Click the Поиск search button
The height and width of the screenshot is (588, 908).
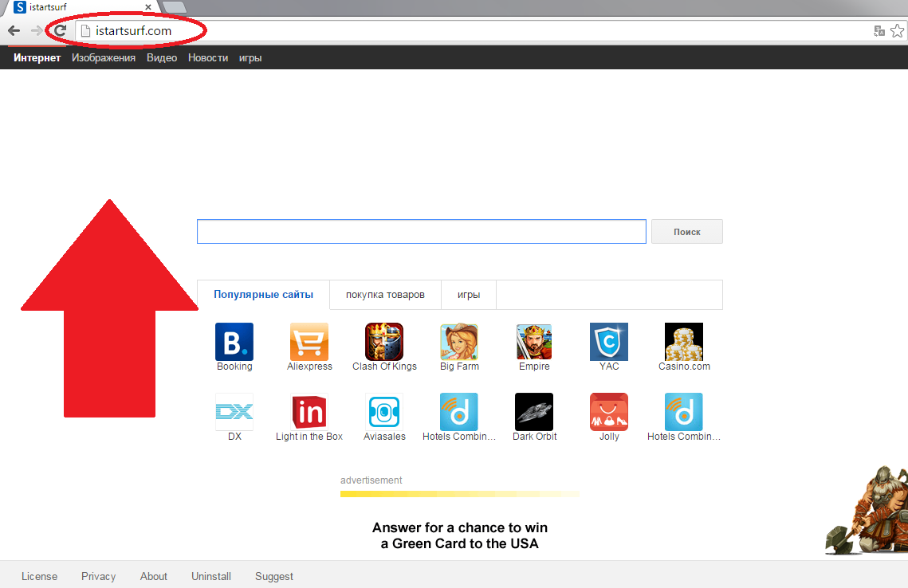(x=687, y=232)
